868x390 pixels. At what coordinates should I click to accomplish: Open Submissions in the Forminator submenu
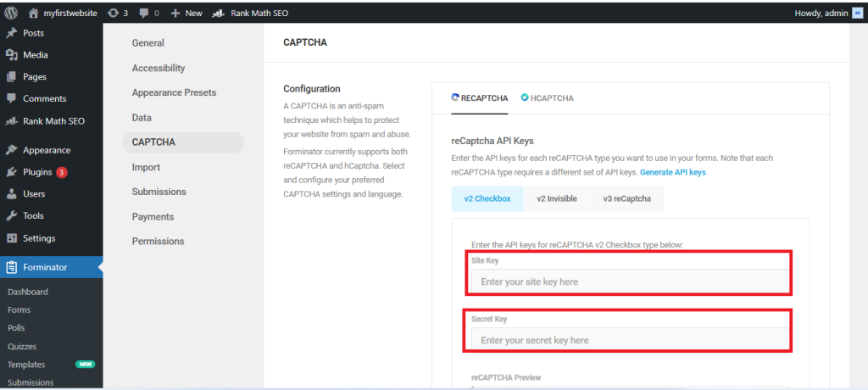pyautogui.click(x=31, y=382)
